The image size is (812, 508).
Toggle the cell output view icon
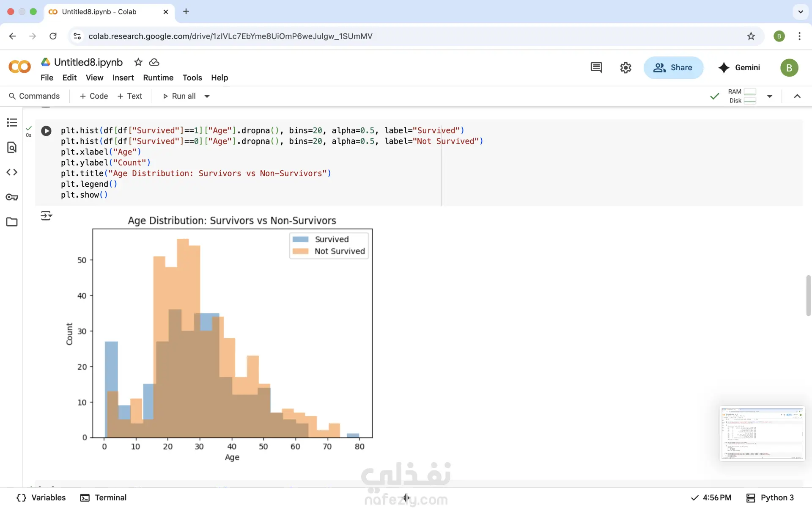pos(46,216)
